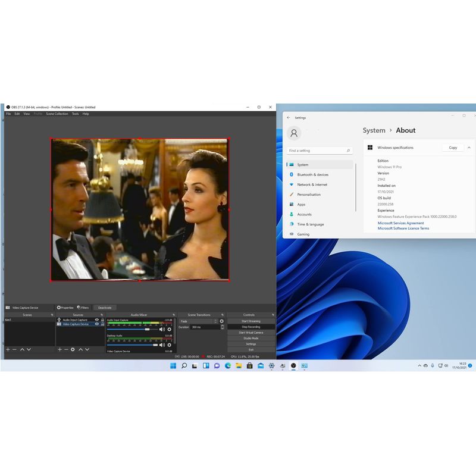The image size is (476, 476).
Task: Open Properties gear for Video Capture Device
Action: click(65, 308)
